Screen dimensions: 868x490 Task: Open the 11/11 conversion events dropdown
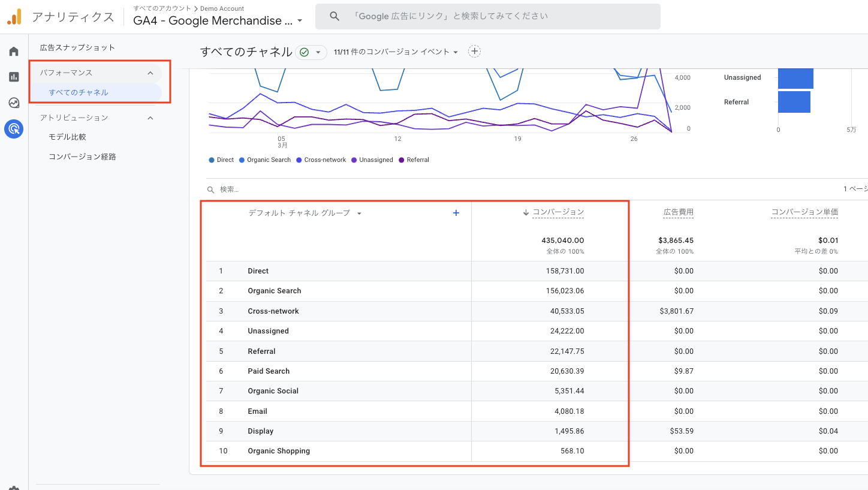[396, 52]
